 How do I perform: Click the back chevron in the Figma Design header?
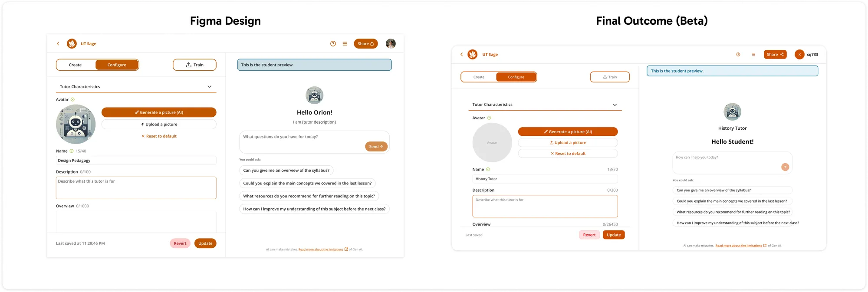click(x=58, y=44)
